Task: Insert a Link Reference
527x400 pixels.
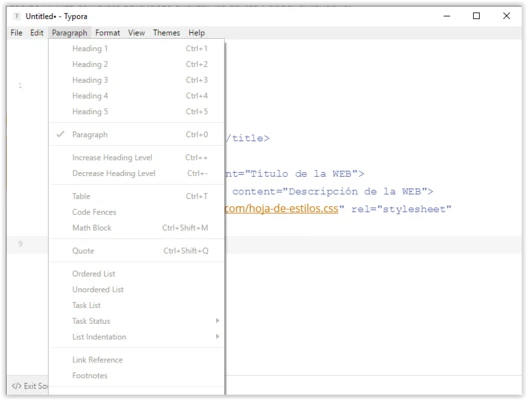Action: (x=137, y=360)
